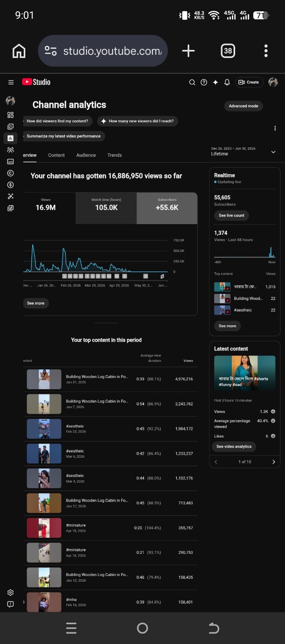Open search in the Studio header
Image resolution: width=285 pixels, height=644 pixels.
coord(192,82)
